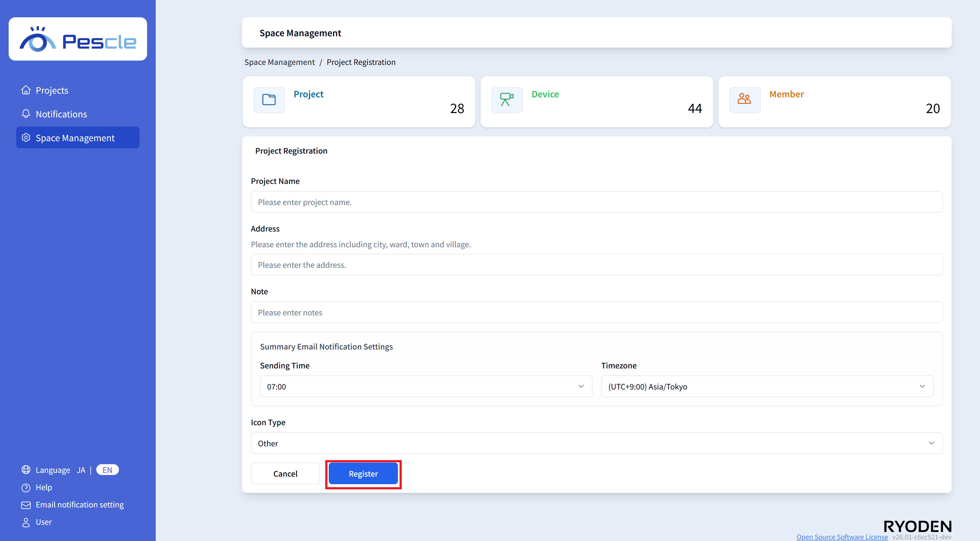Focus the Project Name input field
This screenshot has height=541, width=980.
coord(596,202)
